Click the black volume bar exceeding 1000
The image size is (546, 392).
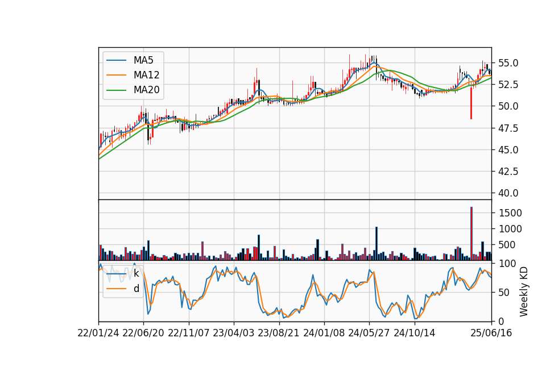coord(376,244)
